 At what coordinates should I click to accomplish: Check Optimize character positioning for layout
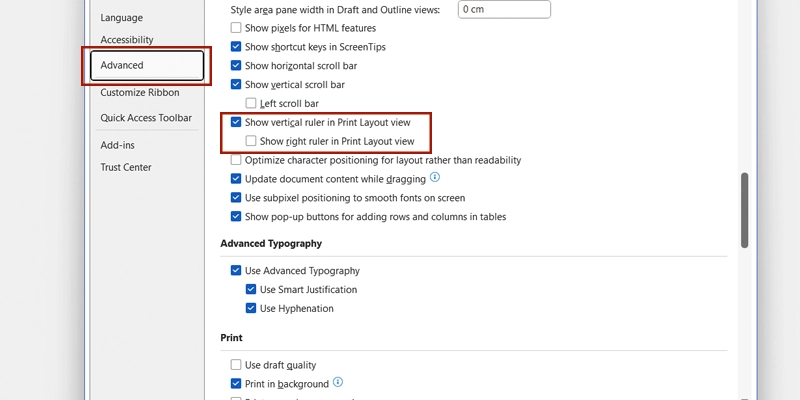[236, 160]
